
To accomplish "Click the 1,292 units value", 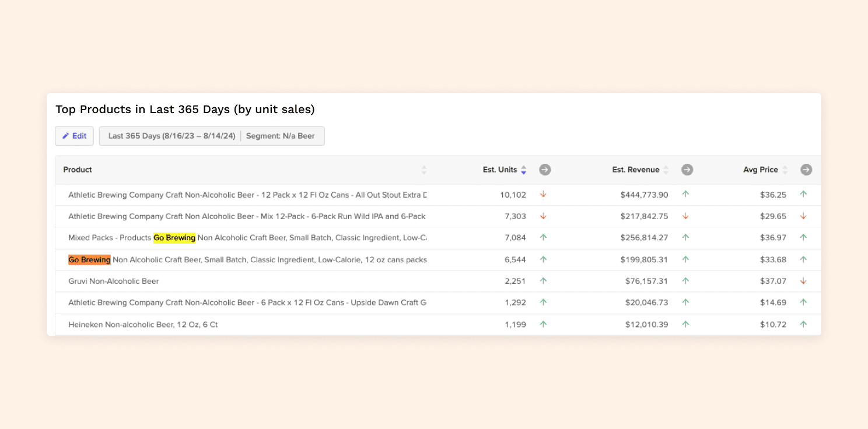I will tap(515, 303).
